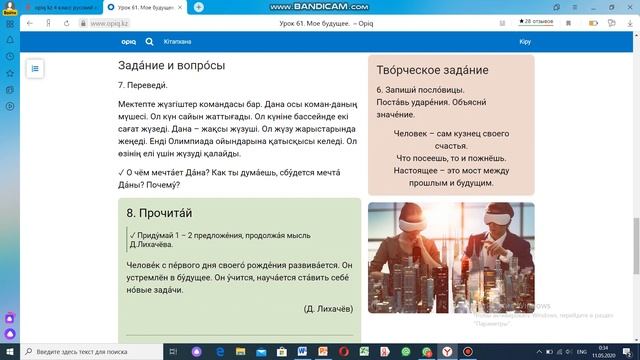Click the scrollbar up arrow
Viewport: 640px width, 360px height.
tap(636, 36)
